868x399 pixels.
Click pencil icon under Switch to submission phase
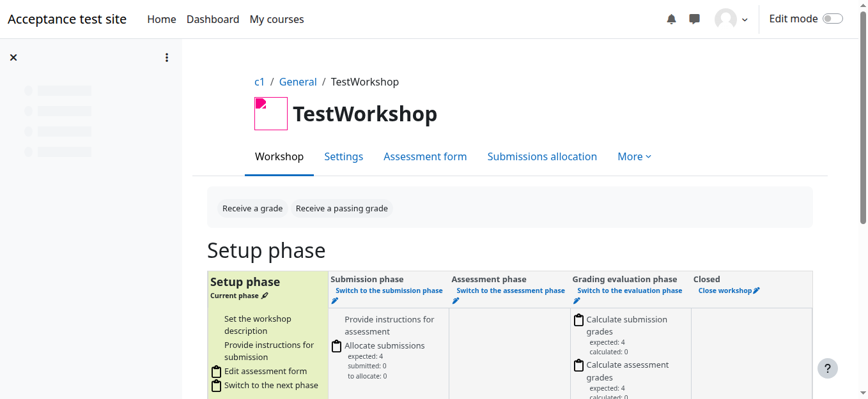tap(334, 301)
